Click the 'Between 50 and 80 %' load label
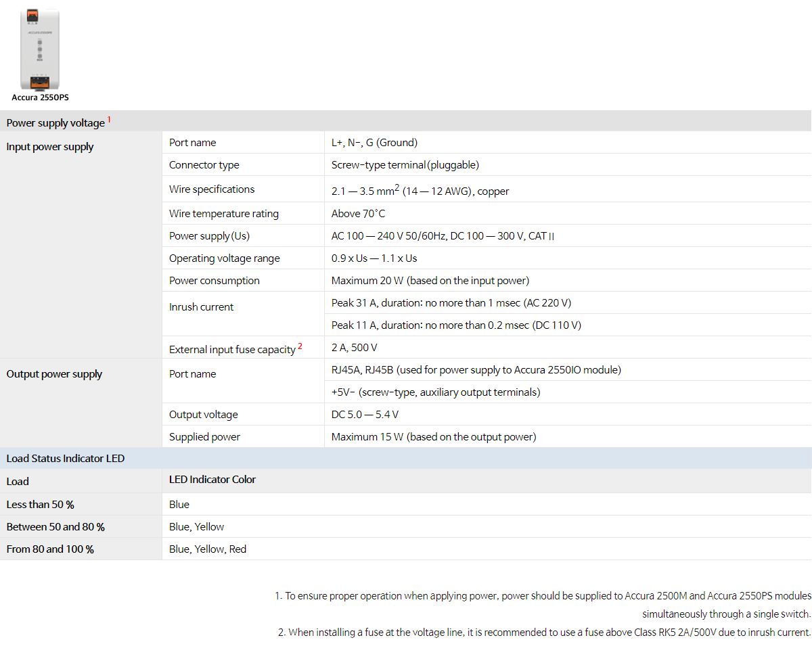812x663 pixels. [x=55, y=527]
